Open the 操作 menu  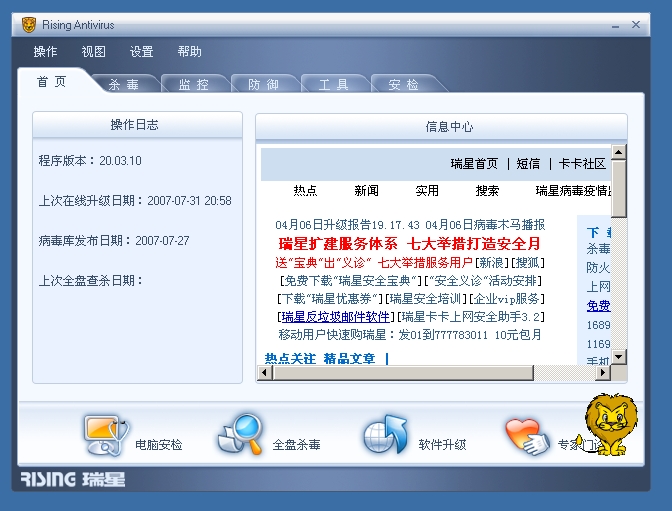(x=45, y=52)
